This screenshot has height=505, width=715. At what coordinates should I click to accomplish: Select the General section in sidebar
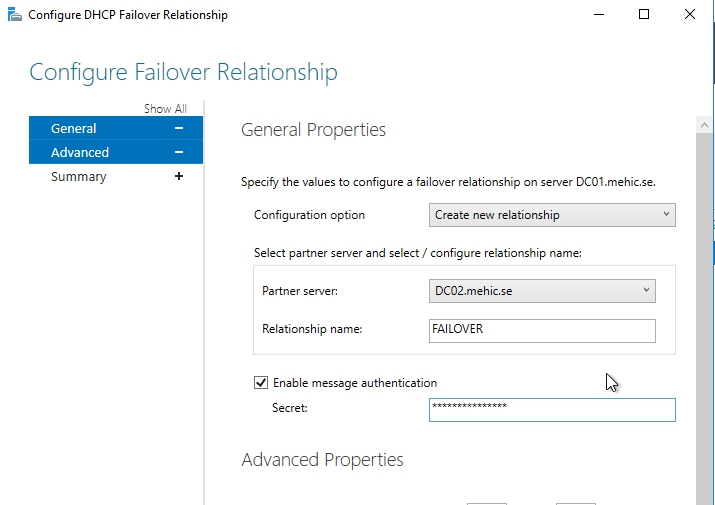coord(74,129)
